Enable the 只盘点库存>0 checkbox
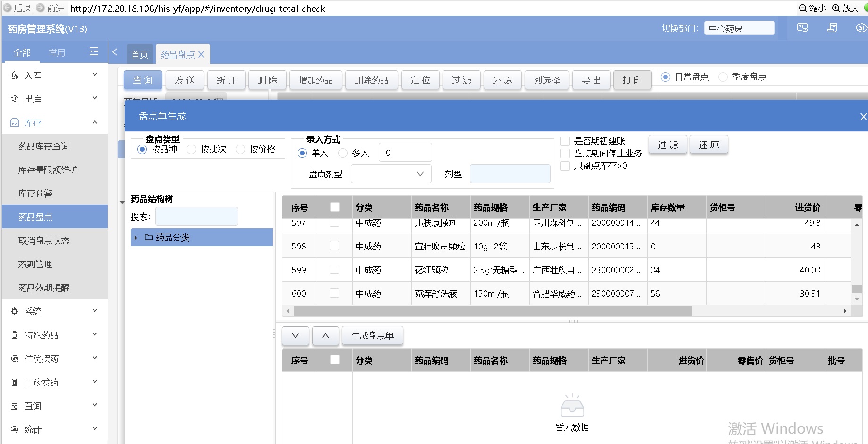Viewport: 868px width, 444px height. pos(565,166)
